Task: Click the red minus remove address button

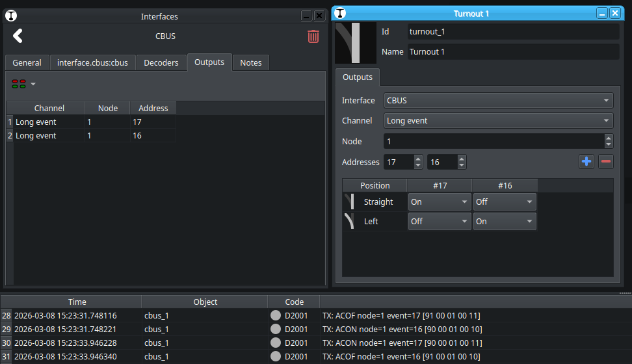Action: tap(606, 161)
